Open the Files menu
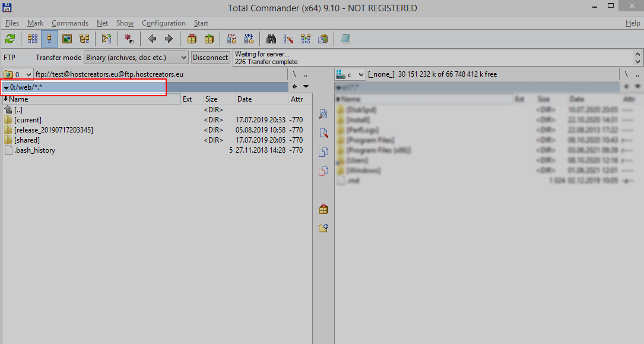The width and height of the screenshot is (644, 344). [x=12, y=23]
